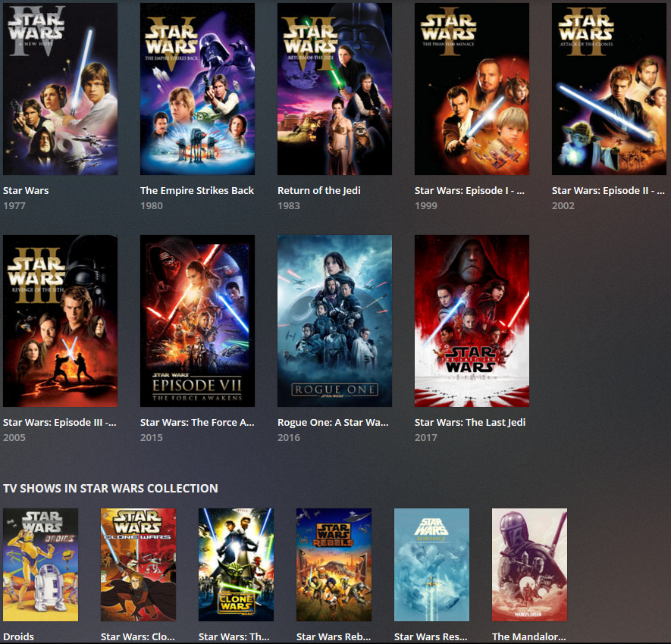671x644 pixels.
Task: Open the Droids TV show poster
Action: (41, 564)
